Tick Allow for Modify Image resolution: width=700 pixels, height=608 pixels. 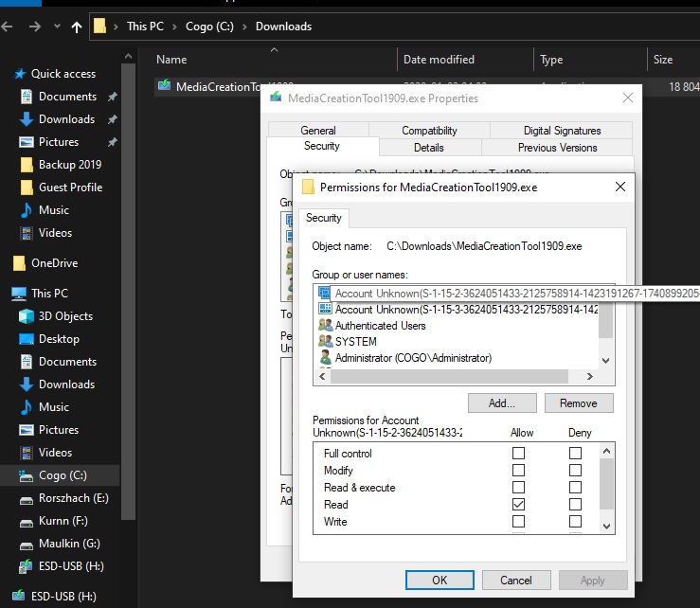pos(518,470)
